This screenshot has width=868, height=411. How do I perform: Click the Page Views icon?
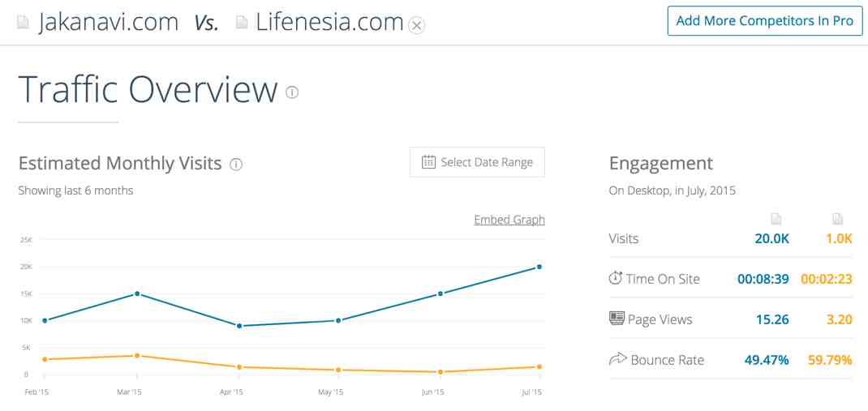617,319
